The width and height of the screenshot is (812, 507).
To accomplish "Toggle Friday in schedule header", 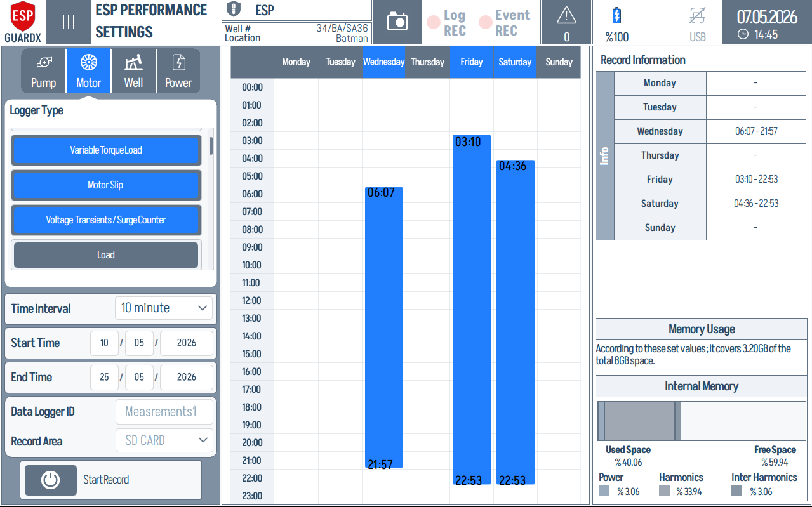I will tap(471, 62).
